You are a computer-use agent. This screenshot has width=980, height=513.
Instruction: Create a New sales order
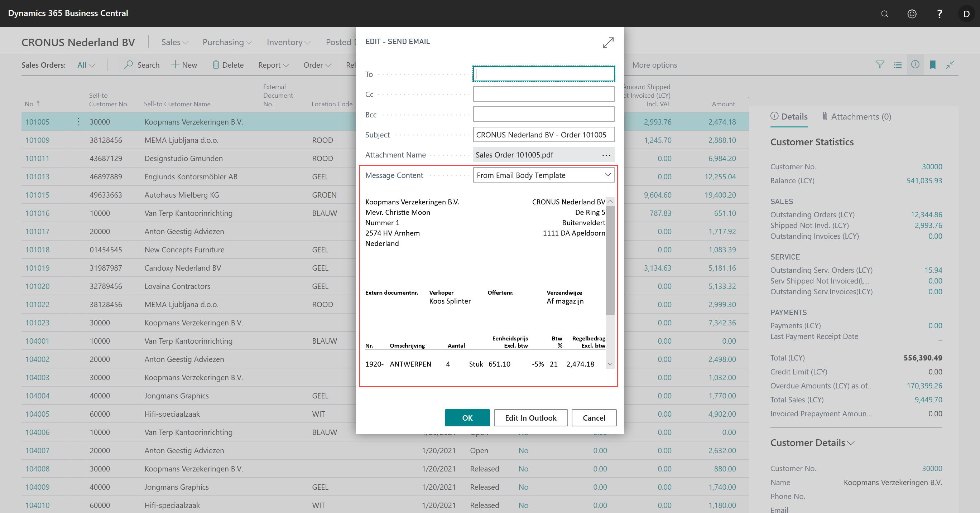[184, 65]
